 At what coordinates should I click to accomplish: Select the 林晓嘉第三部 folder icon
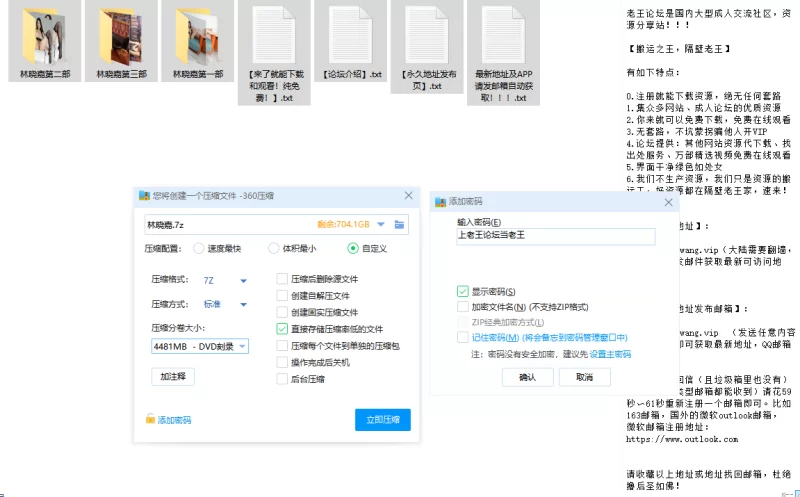(121, 40)
